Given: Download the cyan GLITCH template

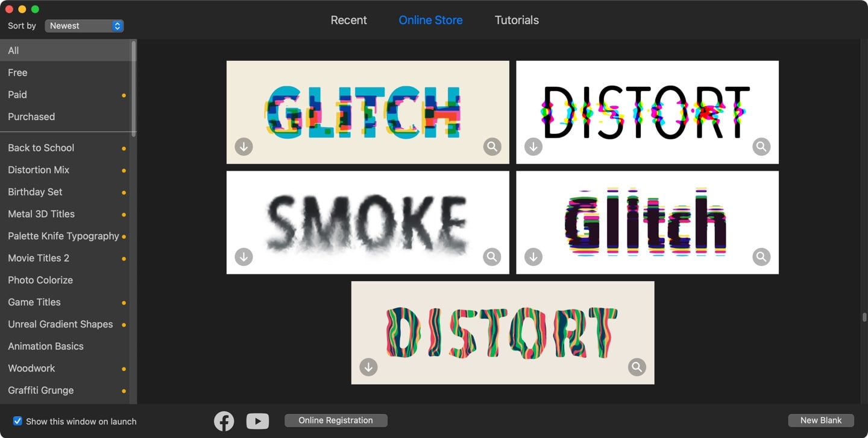Looking at the screenshot, I should [x=244, y=147].
